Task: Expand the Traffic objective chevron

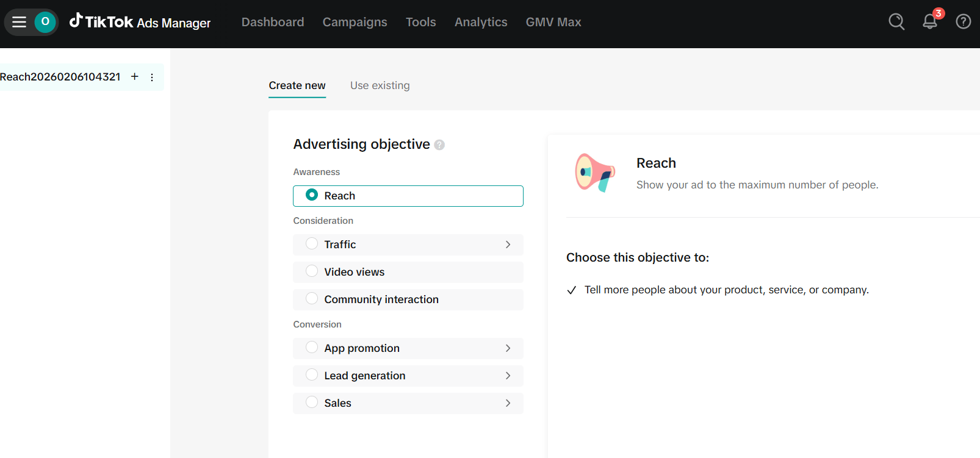Action: (x=508, y=245)
